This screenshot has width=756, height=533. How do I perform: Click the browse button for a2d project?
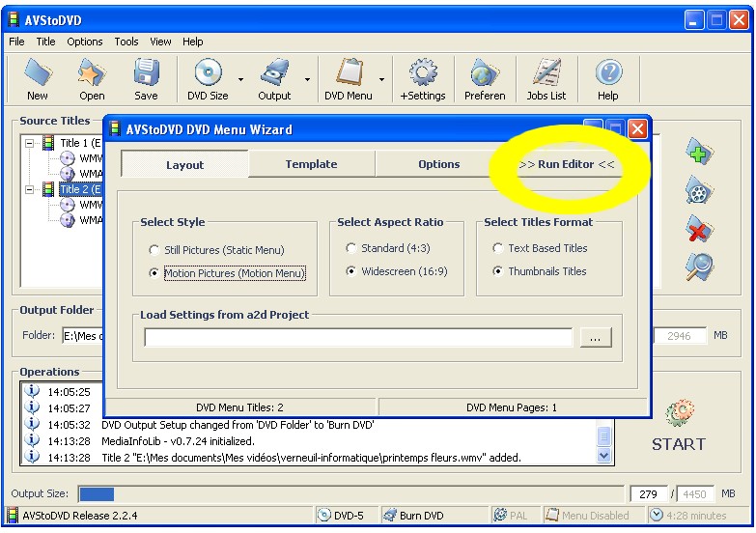click(x=596, y=338)
